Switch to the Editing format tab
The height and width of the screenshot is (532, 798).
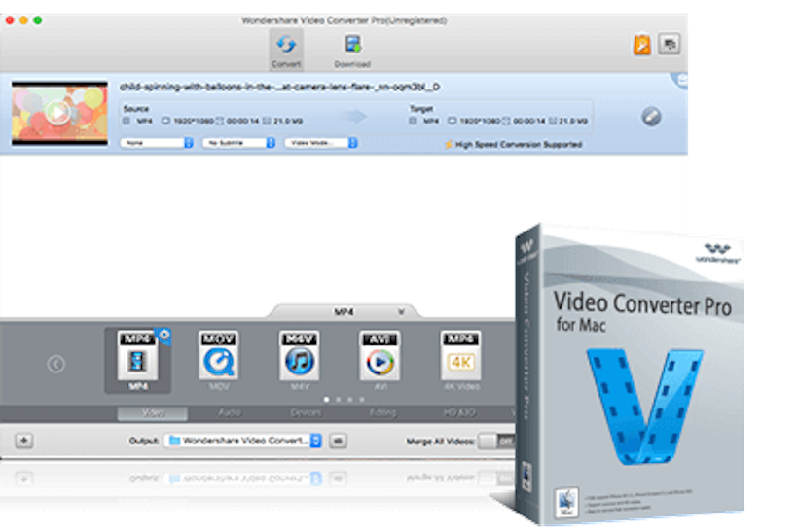click(x=382, y=413)
